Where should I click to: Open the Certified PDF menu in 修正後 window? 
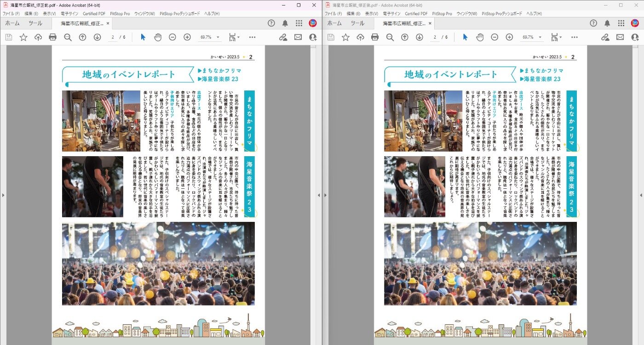click(416, 14)
